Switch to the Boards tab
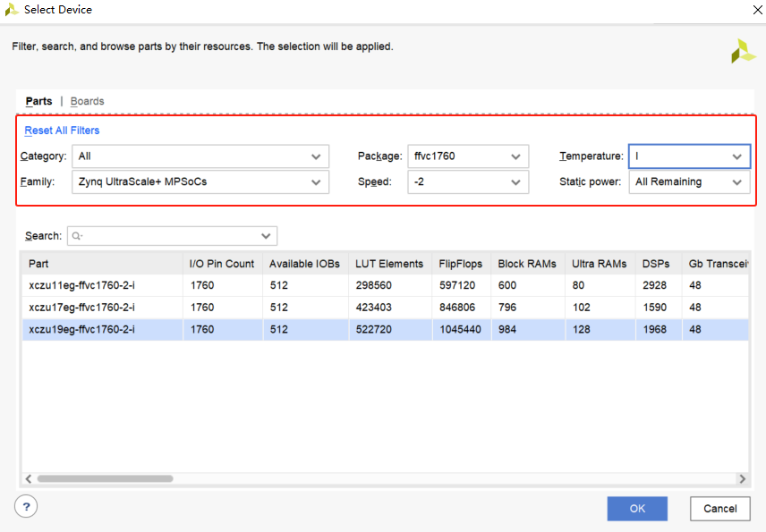 88,101
